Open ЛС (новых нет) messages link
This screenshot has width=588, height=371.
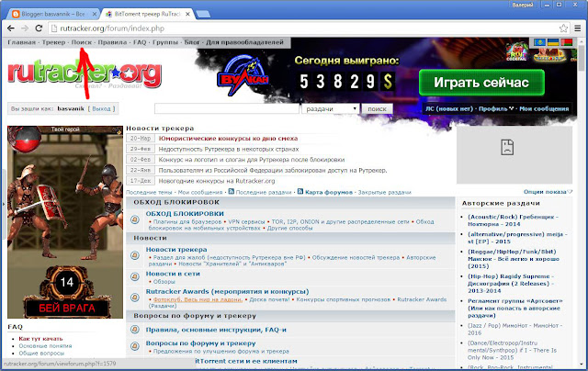449,108
